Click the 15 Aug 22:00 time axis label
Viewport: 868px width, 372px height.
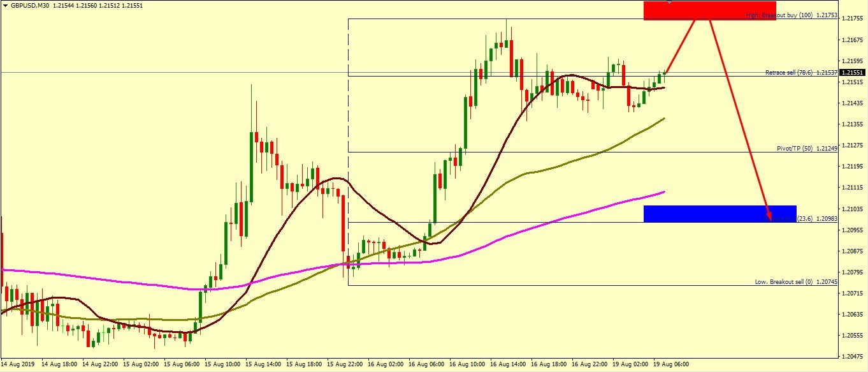pos(345,364)
